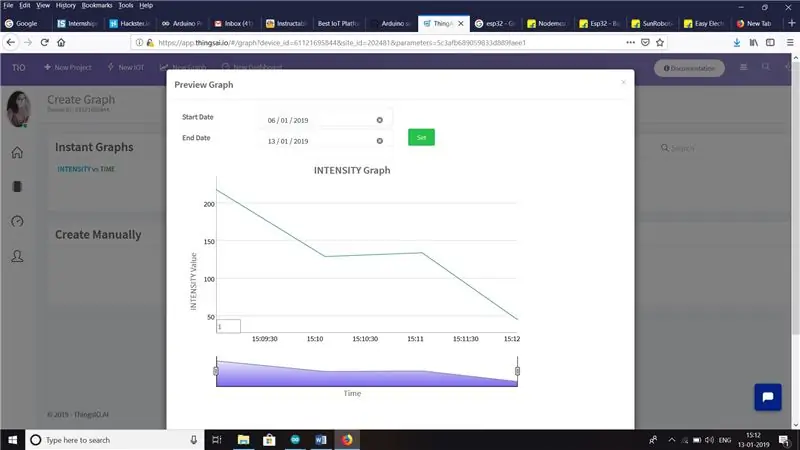Open INTENSITY vs TIME instant graph link
This screenshot has width=800, height=450.
(x=86, y=169)
